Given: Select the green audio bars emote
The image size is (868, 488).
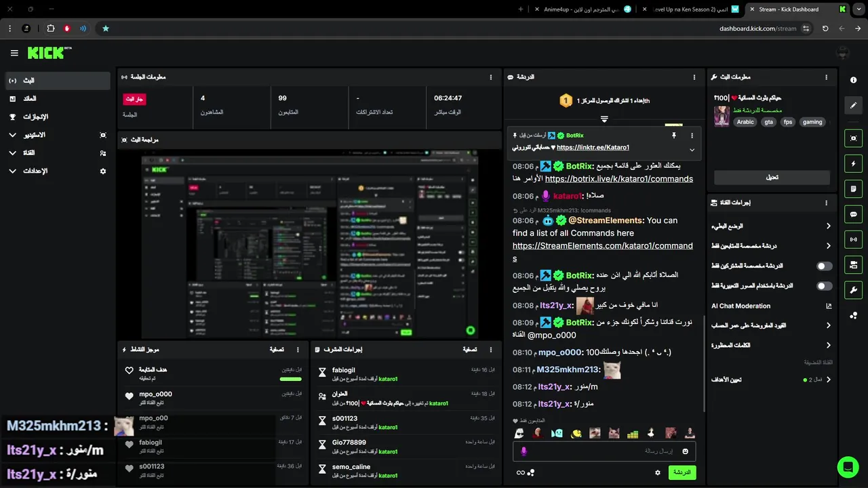Looking at the screenshot, I should click(633, 434).
